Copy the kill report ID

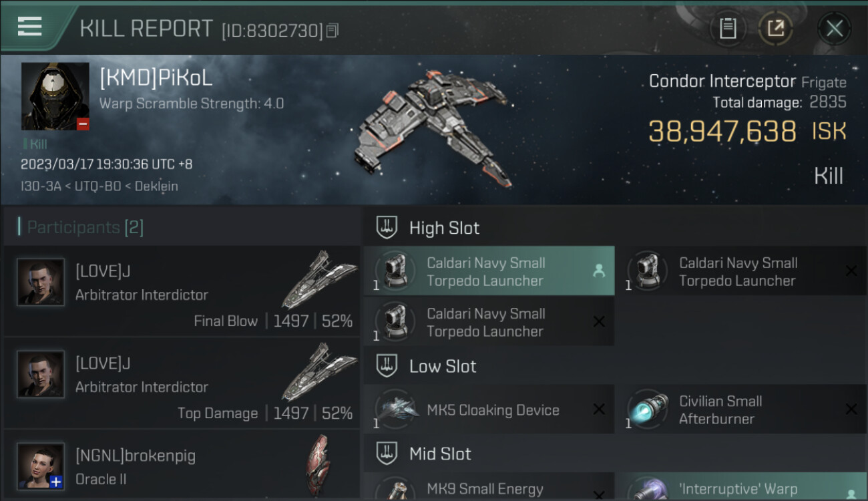[x=333, y=30]
